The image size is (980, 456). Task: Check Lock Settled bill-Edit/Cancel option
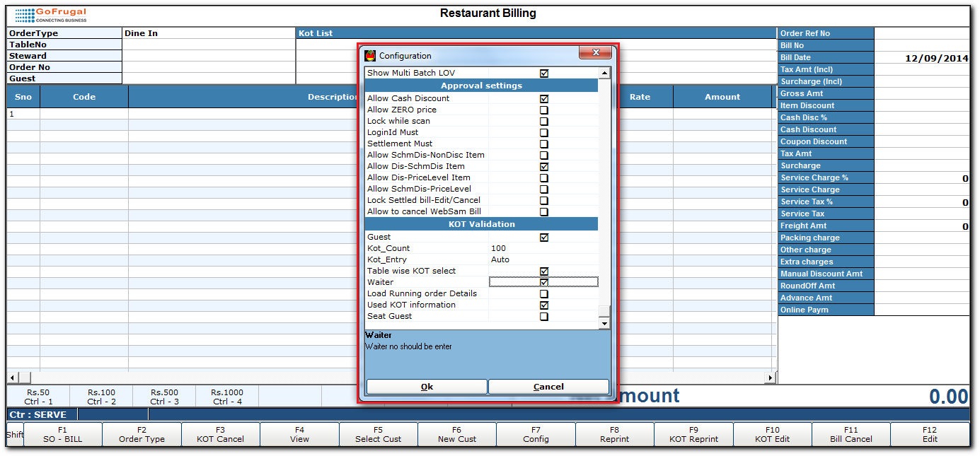pos(543,200)
